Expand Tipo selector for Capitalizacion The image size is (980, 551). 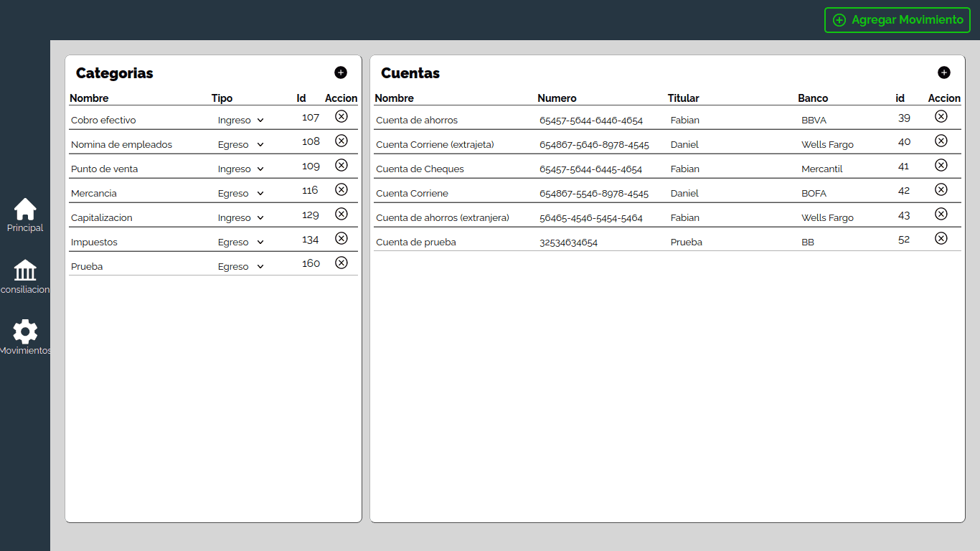(241, 218)
